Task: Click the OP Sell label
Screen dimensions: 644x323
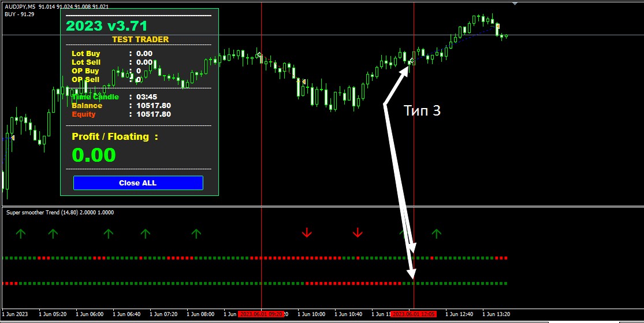Action: (x=85, y=79)
